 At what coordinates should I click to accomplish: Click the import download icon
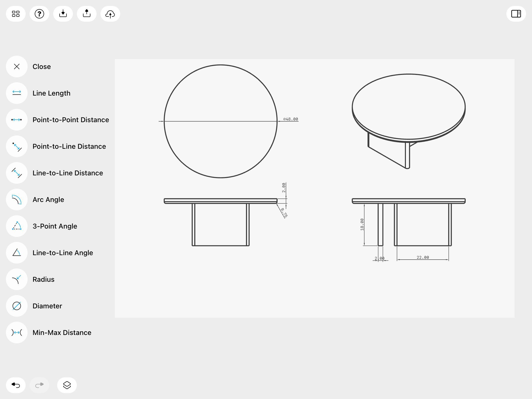[x=63, y=14]
